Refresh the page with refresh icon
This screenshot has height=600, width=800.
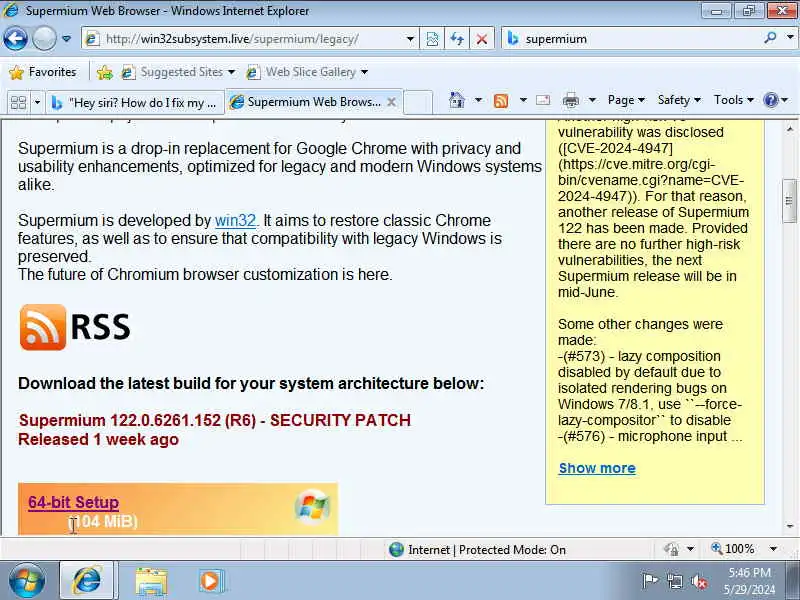[457, 39]
